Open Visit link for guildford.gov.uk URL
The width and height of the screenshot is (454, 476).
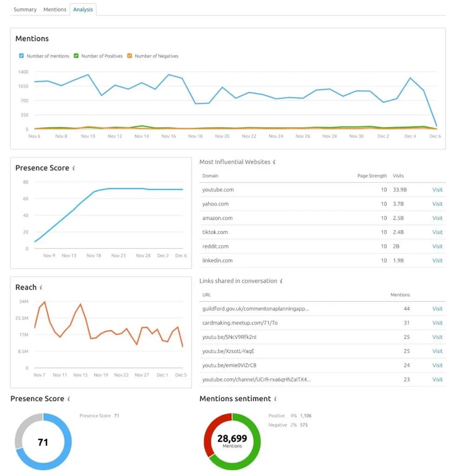pyautogui.click(x=437, y=309)
